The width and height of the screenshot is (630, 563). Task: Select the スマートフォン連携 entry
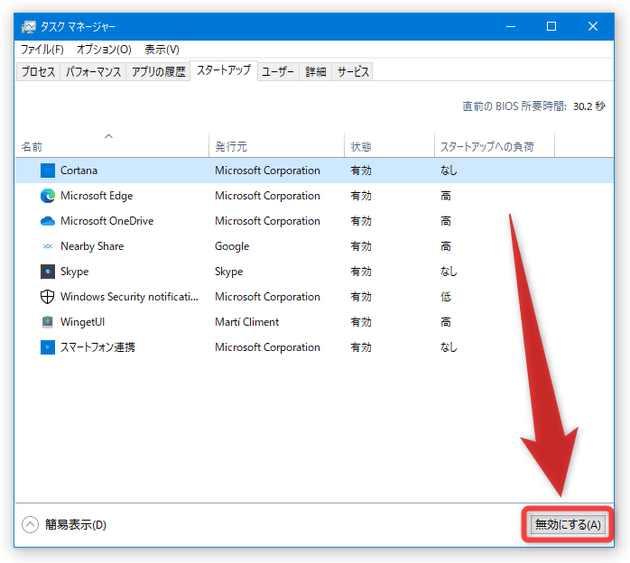98,347
